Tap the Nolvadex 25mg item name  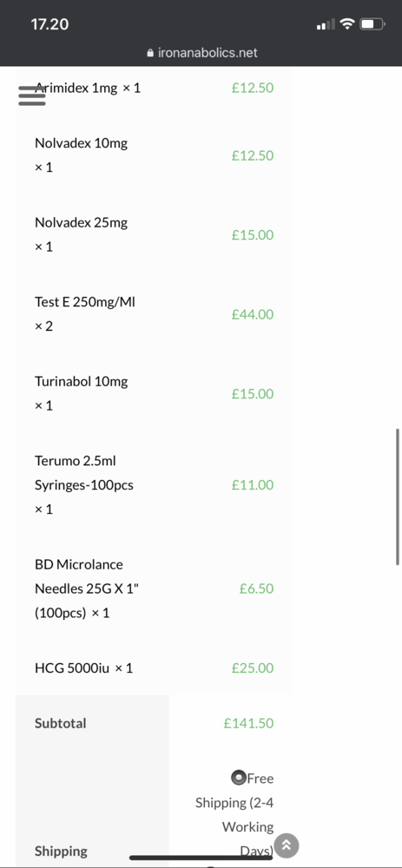pyautogui.click(x=81, y=222)
